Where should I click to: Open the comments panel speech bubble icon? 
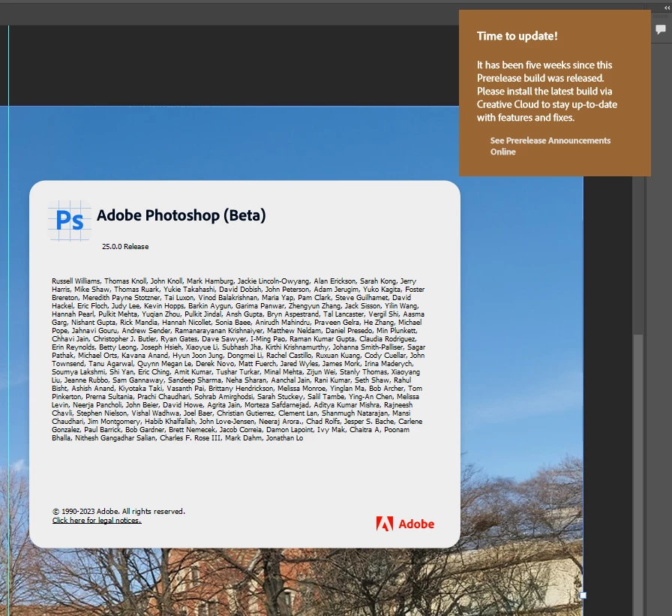[661, 29]
